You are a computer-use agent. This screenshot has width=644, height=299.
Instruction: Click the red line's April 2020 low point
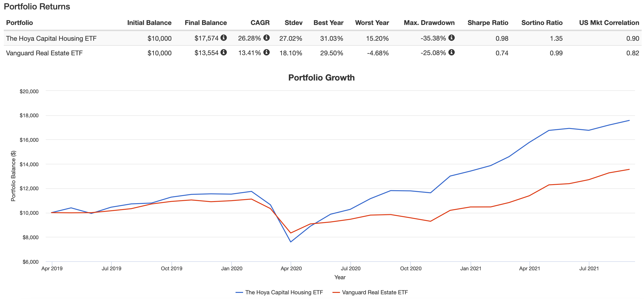(x=290, y=233)
